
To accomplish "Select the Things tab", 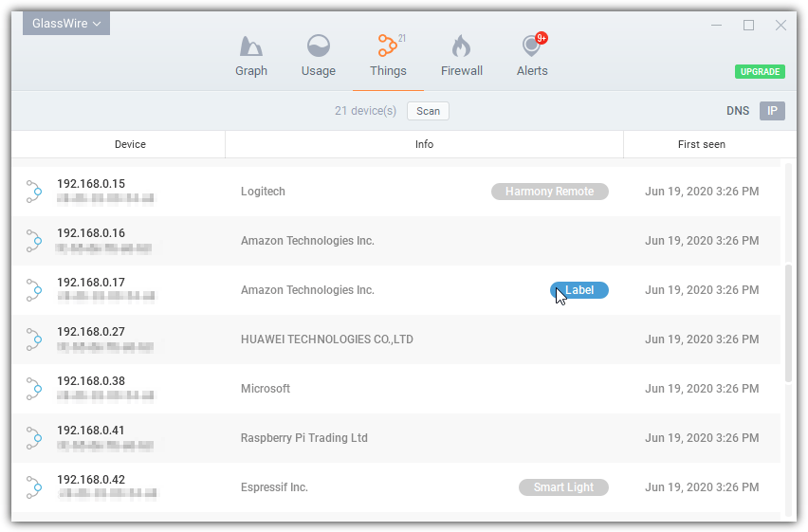I will tap(388, 56).
